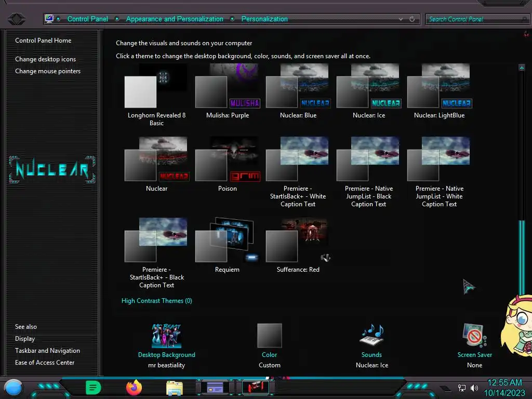
Task: Open the volume tray icon
Action: pos(474,388)
